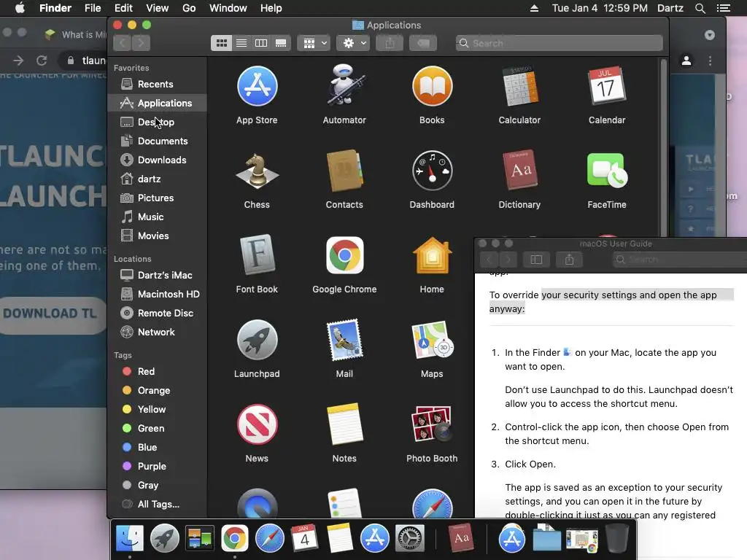The height and width of the screenshot is (560, 747).
Task: Open the File menu in menu bar
Action: [x=93, y=8]
